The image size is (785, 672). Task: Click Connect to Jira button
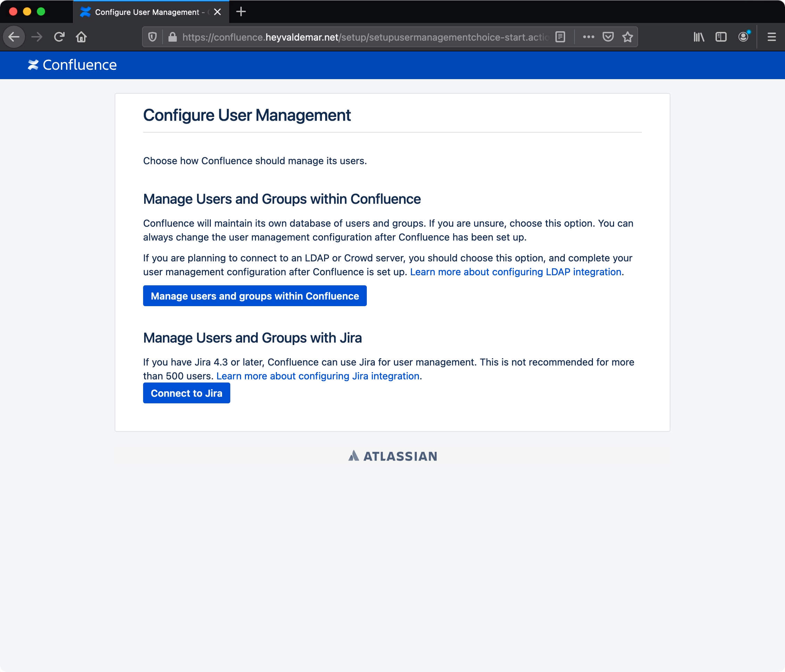[x=186, y=393]
